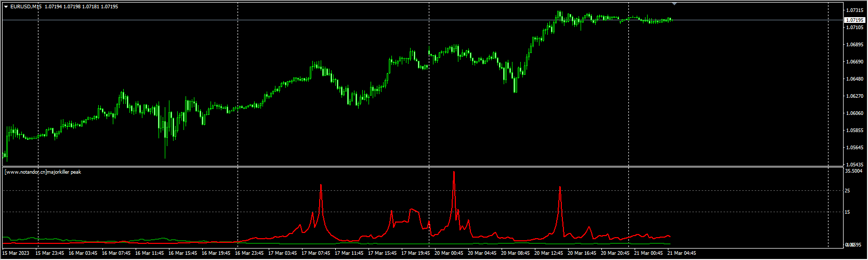Click the 20 Mar 00:45 time label
This screenshot has width=868, height=260.
click(x=449, y=253)
